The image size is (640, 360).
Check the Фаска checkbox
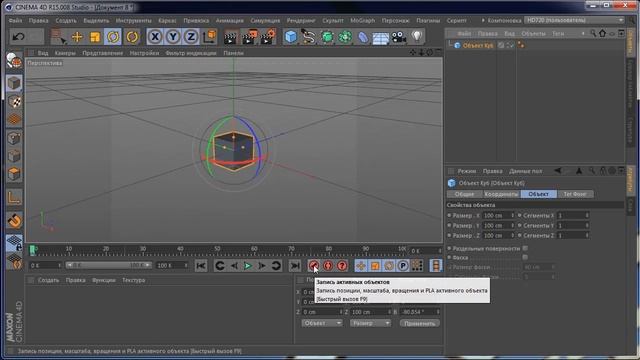[x=525, y=258]
